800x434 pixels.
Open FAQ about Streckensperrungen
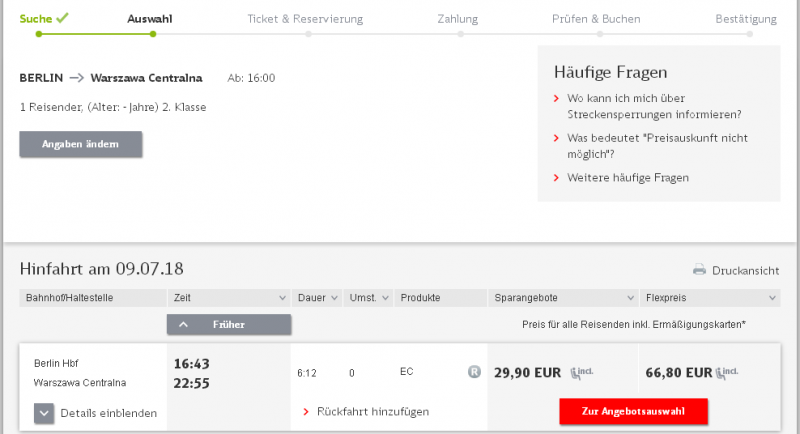tap(654, 106)
